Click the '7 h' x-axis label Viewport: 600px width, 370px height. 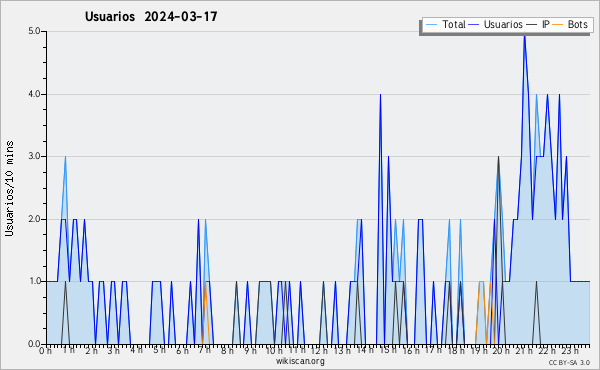[x=205, y=350]
